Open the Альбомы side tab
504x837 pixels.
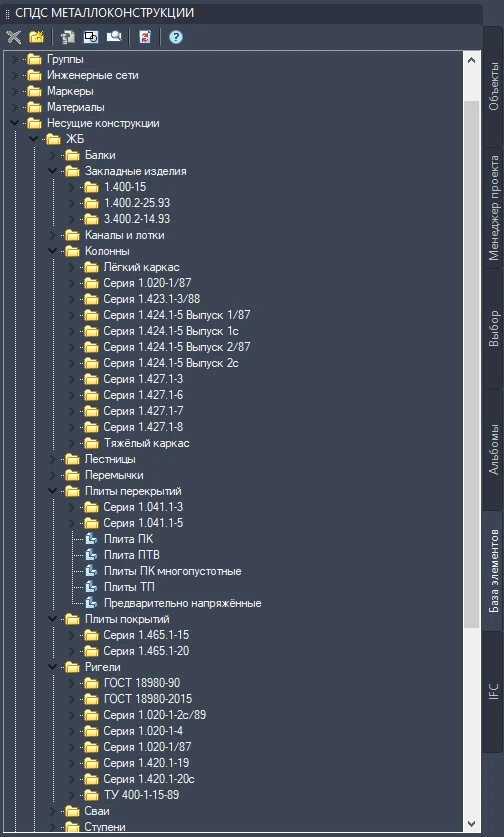pos(493,450)
